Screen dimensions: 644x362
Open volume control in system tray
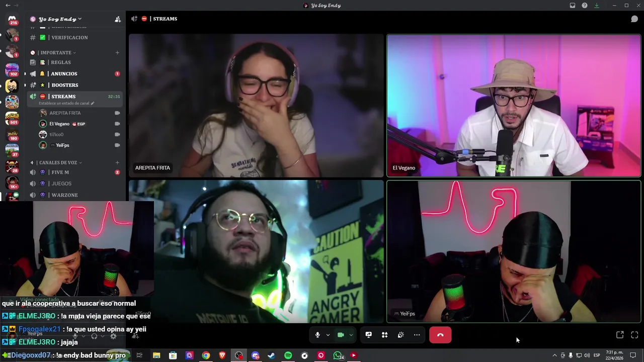(587, 355)
